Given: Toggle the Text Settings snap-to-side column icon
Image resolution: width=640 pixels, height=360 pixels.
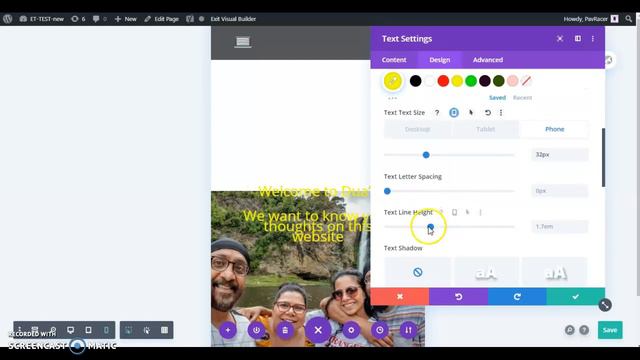Looking at the screenshot, I should click(578, 38).
